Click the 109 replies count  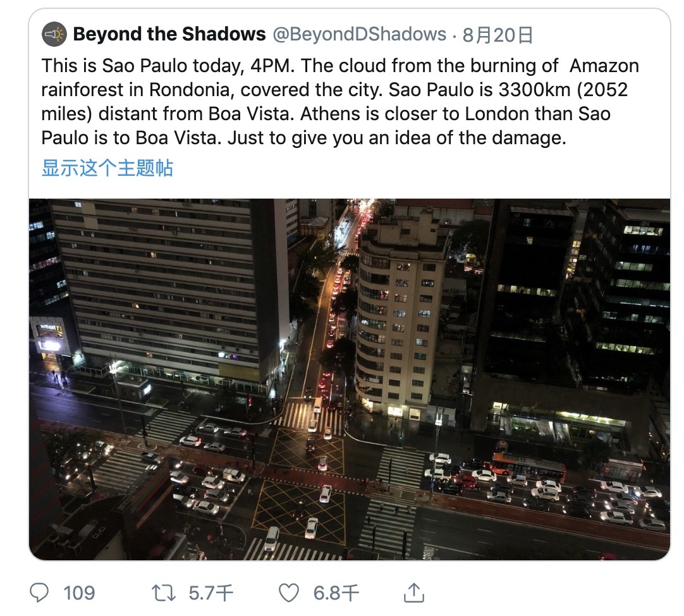tap(78, 593)
